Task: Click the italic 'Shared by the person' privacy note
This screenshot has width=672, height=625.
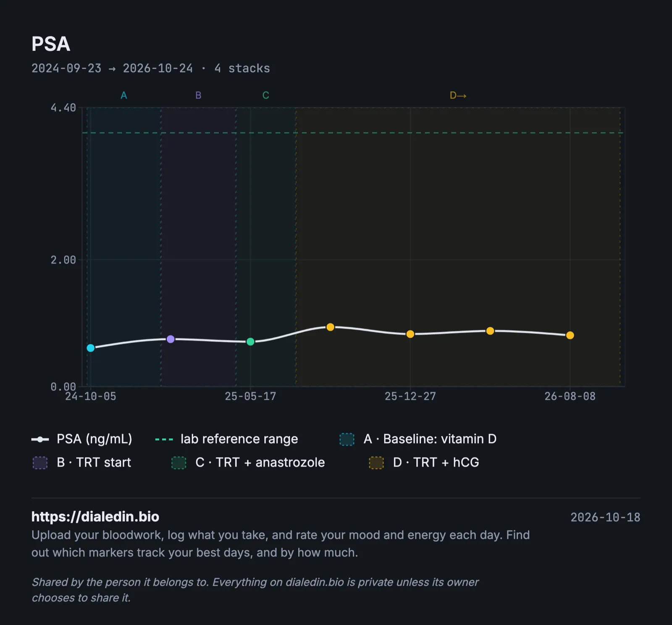Action: tap(255, 590)
